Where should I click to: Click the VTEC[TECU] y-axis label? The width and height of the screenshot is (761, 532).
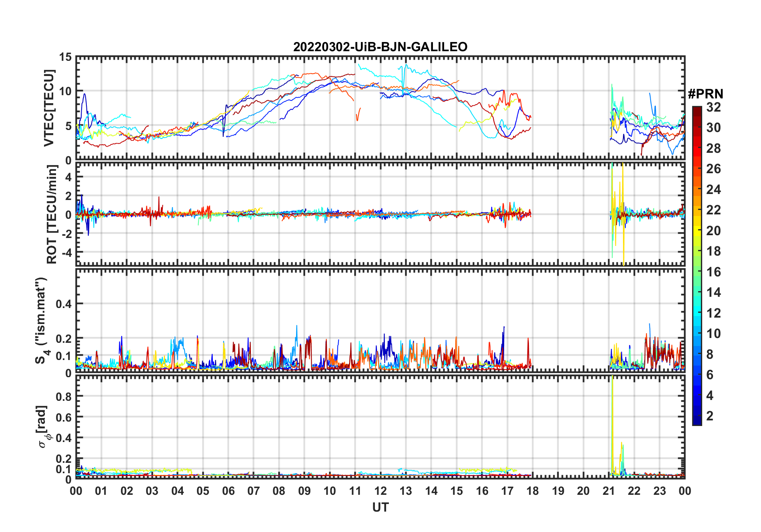(x=49, y=108)
